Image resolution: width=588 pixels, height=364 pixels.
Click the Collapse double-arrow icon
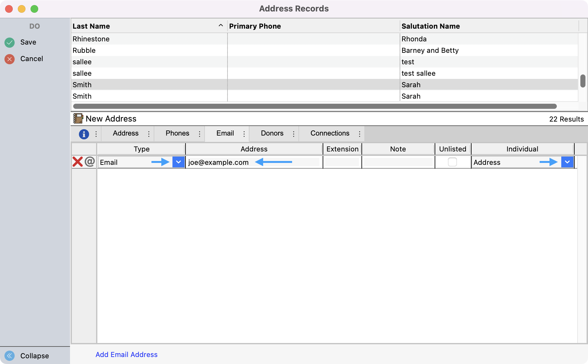click(10, 355)
